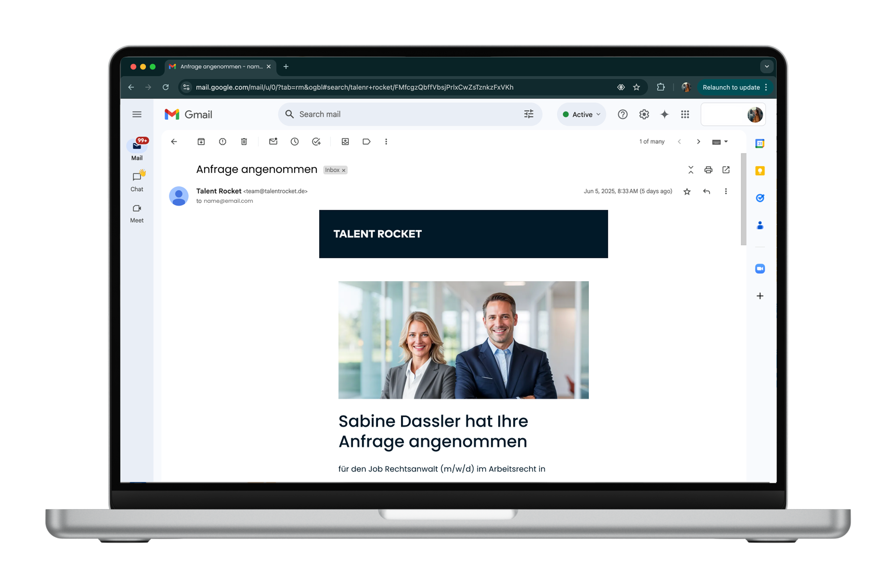Show the newer conversation arrow
Image resolution: width=896 pixels, height=588 pixels.
[679, 142]
